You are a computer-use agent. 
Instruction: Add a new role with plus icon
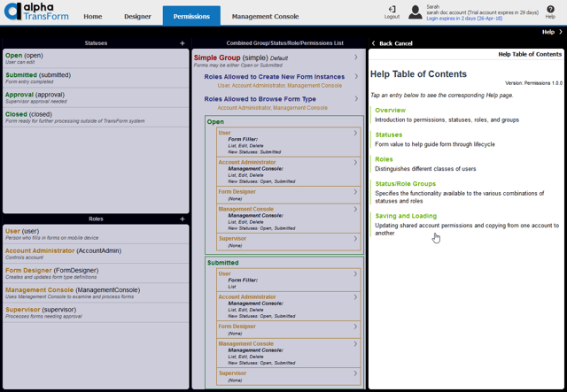[x=183, y=219]
